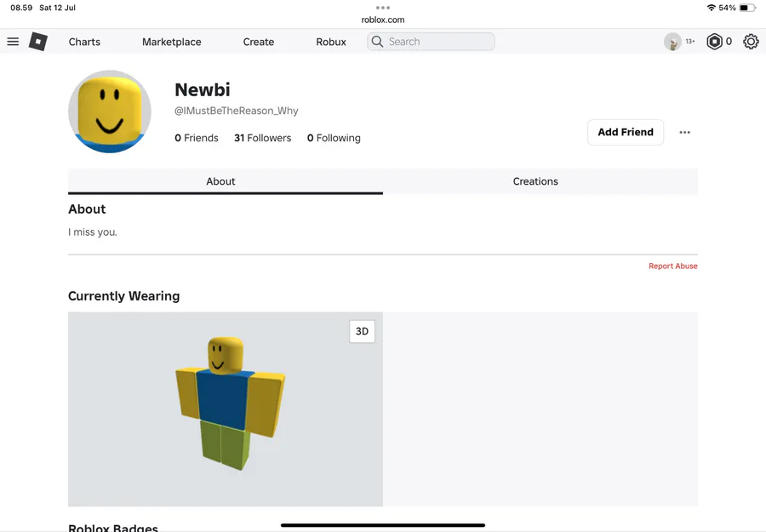Screen dimensions: 766x532
Task: Click the magnifying glass search icon
Action: 377,42
